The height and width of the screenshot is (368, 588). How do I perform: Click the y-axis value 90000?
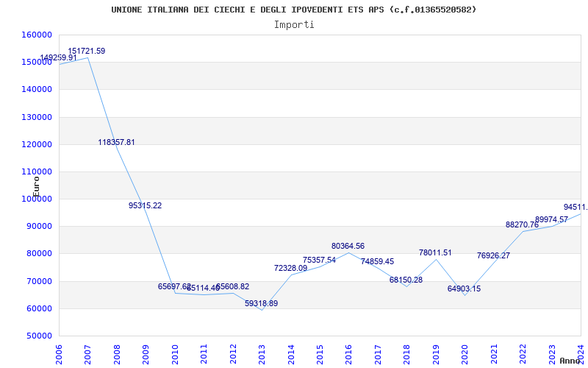click(40, 226)
